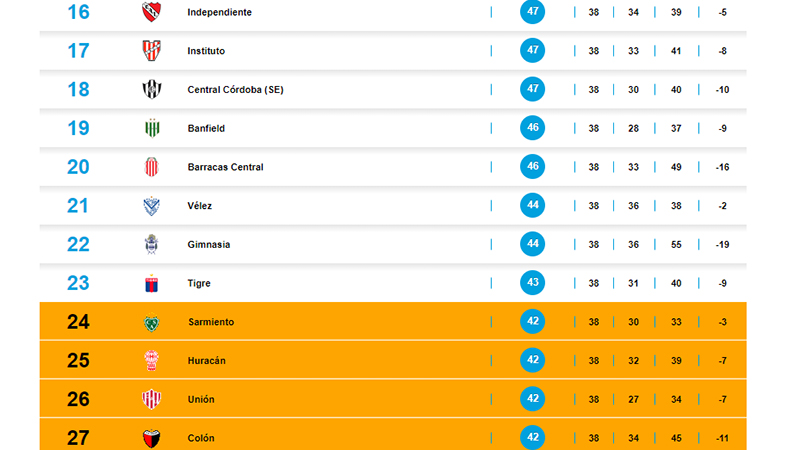Click Tigre's 43 points circle
Viewport: 800px width, 450px height.
pos(533,283)
